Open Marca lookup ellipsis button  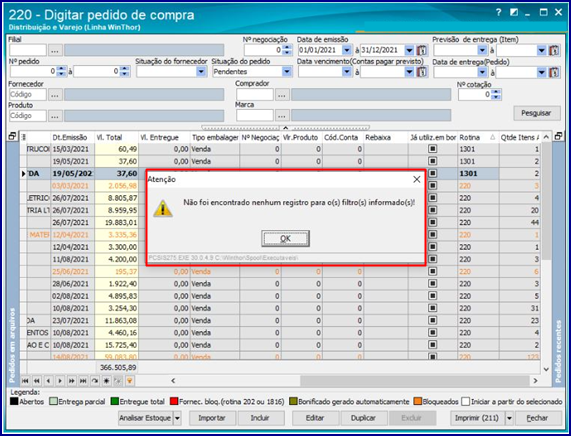[x=282, y=116]
